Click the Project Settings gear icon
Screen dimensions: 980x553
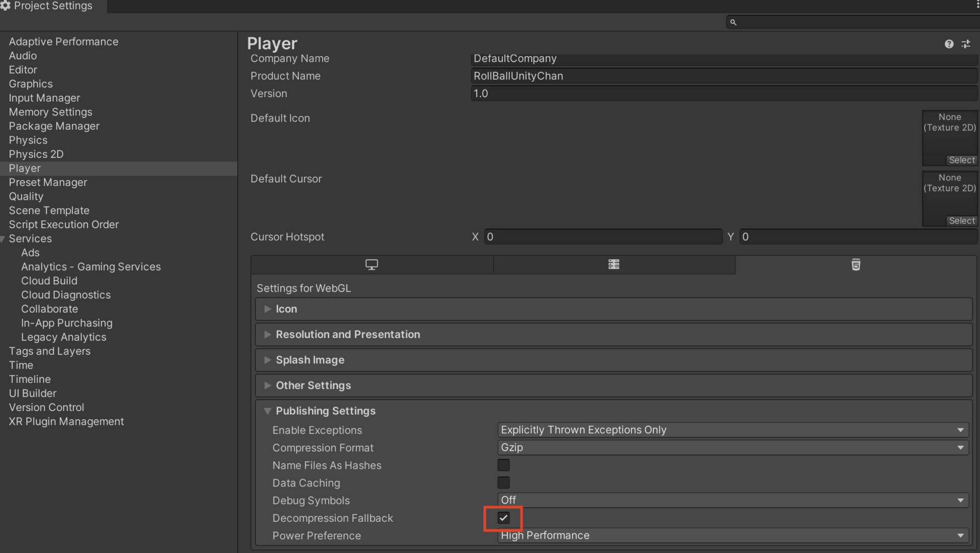click(x=6, y=6)
